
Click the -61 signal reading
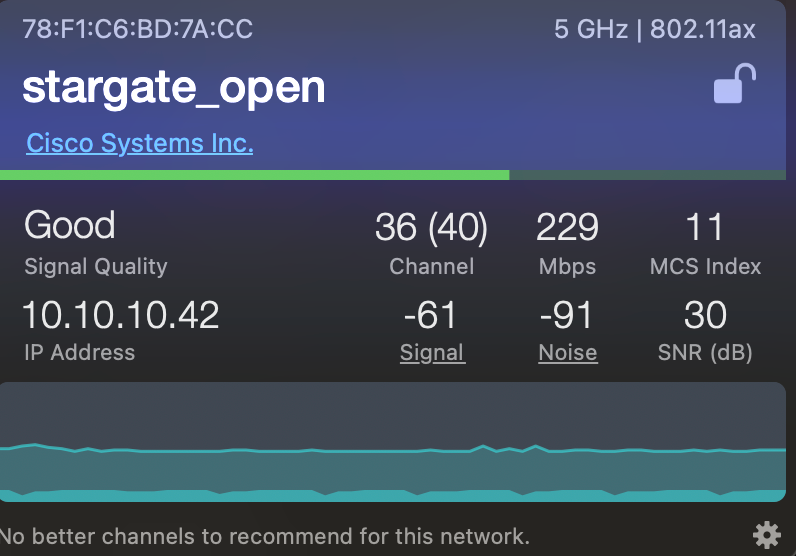(430, 315)
